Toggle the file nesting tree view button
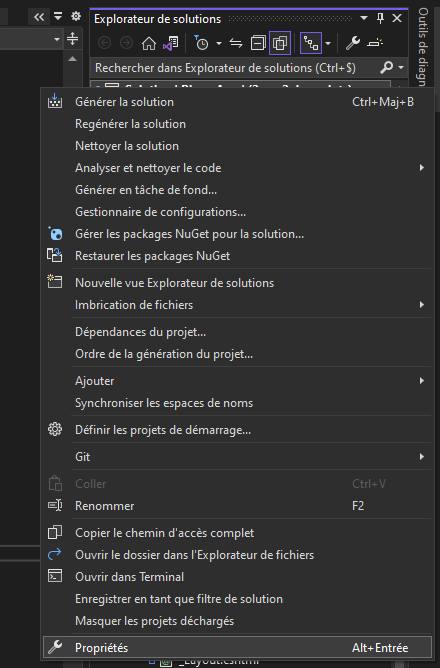Screen dimensions: 440x668 point(311,43)
